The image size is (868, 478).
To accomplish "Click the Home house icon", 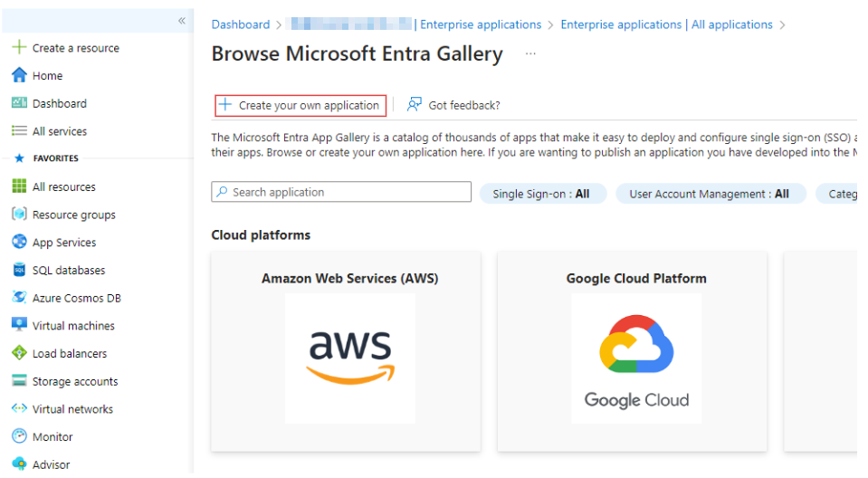I will 19,75.
